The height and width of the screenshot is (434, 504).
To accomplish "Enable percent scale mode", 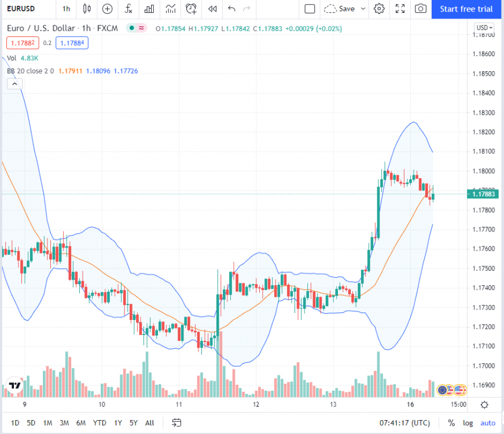I will pos(451,423).
